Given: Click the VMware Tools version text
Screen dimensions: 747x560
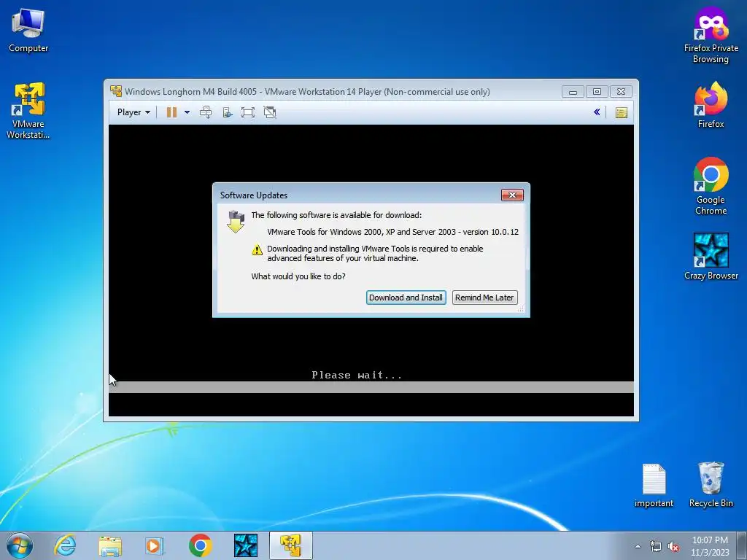Looking at the screenshot, I should coord(392,232).
